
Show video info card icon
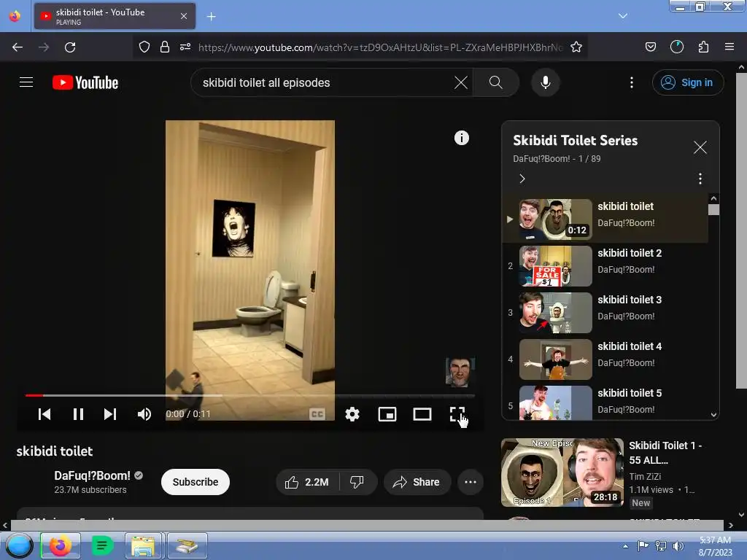click(461, 138)
